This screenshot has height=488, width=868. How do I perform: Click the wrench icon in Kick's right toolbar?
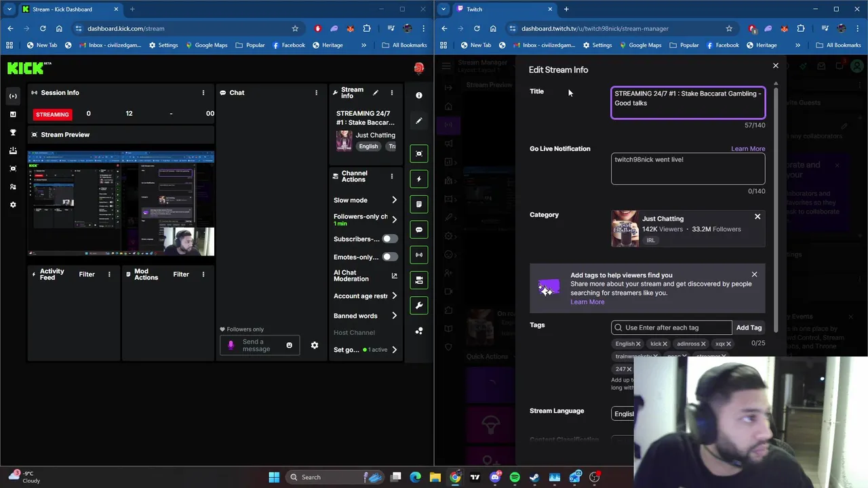[419, 306]
